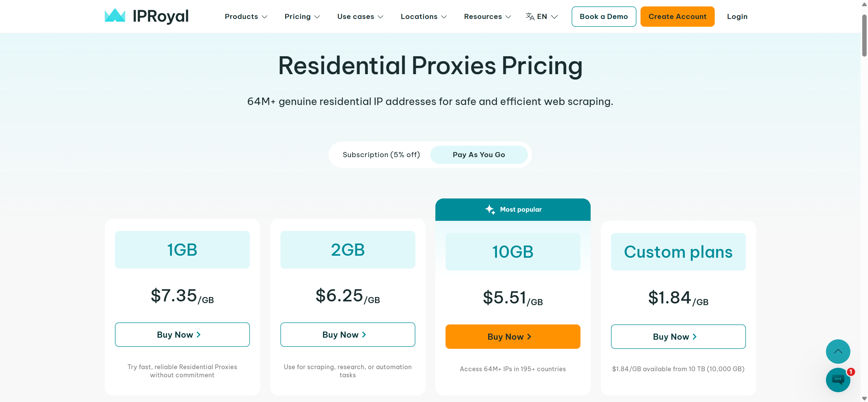Open the Use cases menu
Screen dimensions: 868x402
click(360, 17)
